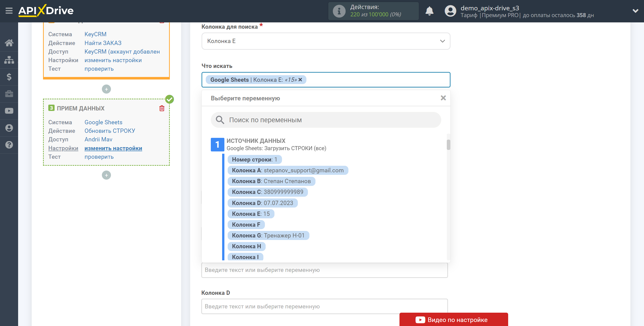Select variable Колонка F
The image size is (644, 326).
[246, 225]
